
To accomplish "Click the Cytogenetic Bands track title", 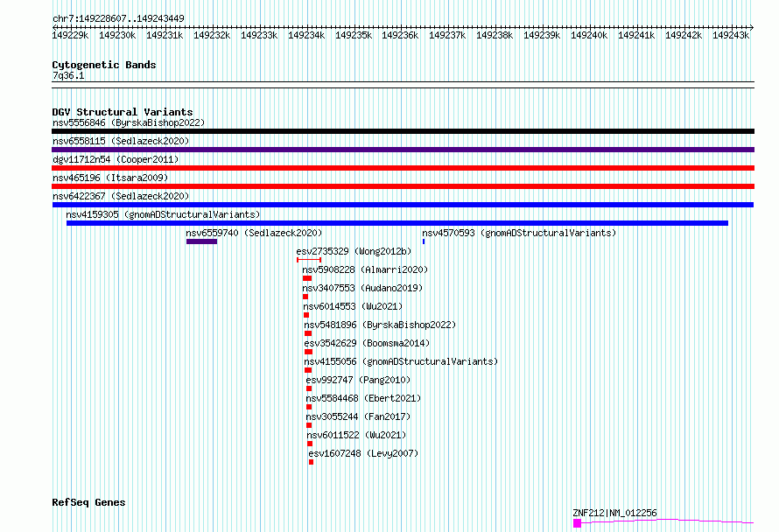I will 104,65.
